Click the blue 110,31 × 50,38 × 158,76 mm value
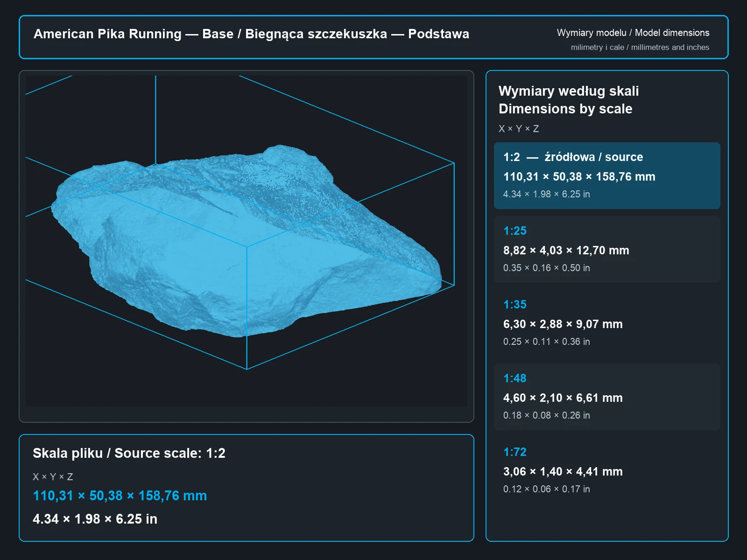Viewport: 747px width, 560px height. pos(120,496)
